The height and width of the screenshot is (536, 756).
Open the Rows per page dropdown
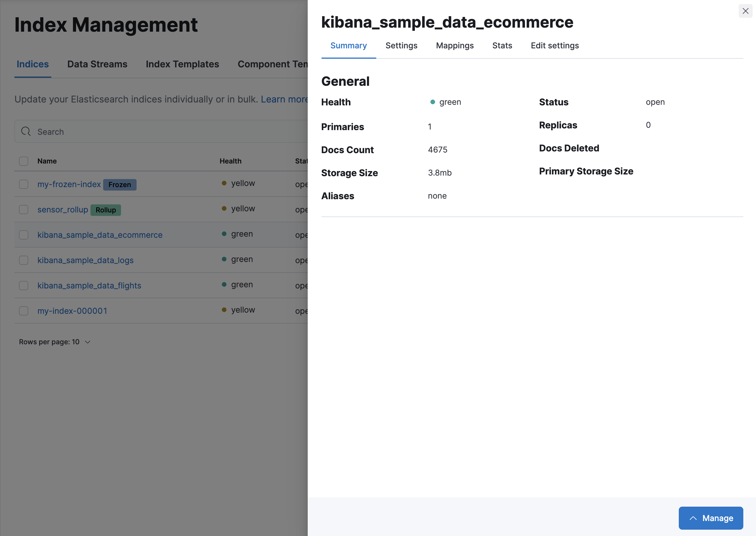click(x=55, y=342)
